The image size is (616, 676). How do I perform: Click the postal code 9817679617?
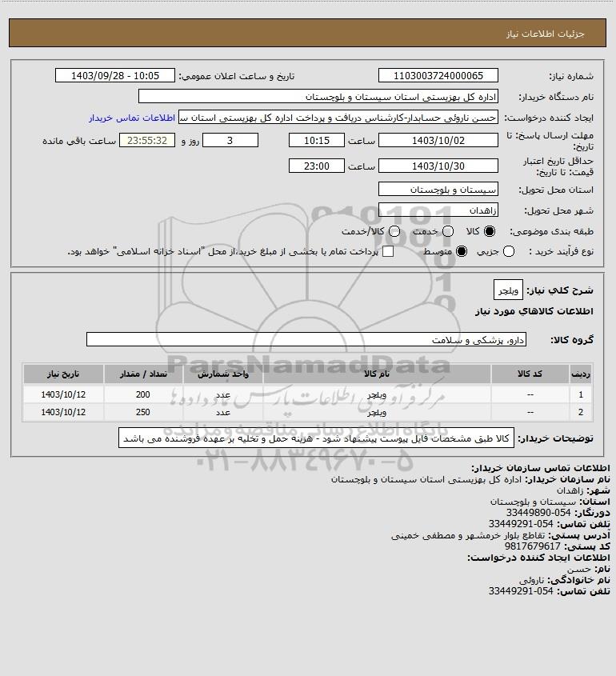[x=532, y=546]
